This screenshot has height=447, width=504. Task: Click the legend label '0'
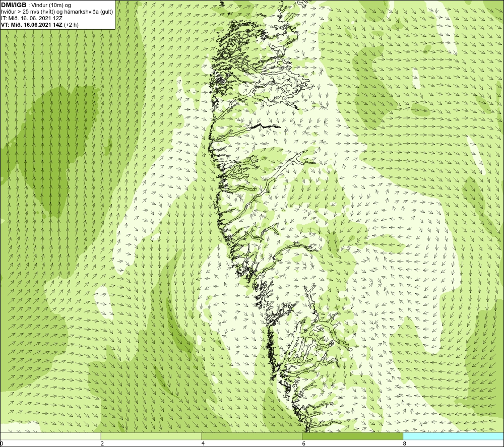point(2,444)
